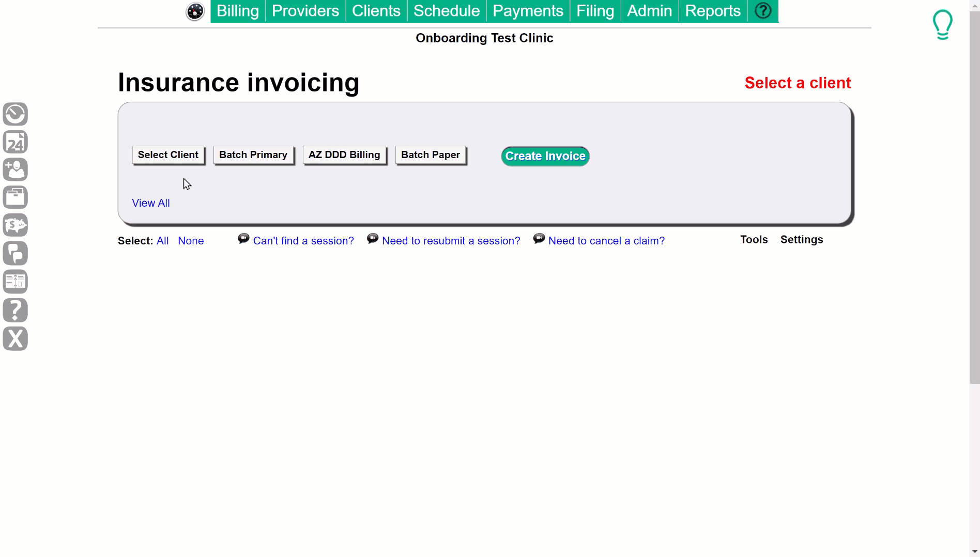Add a new client via person-plus icon
The height and width of the screenshot is (557, 980).
16,171
